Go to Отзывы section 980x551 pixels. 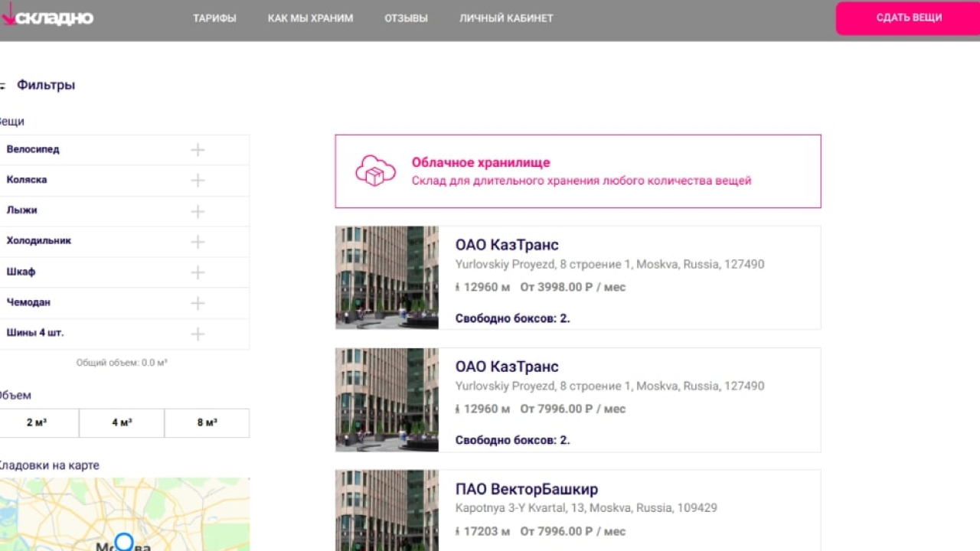(406, 18)
